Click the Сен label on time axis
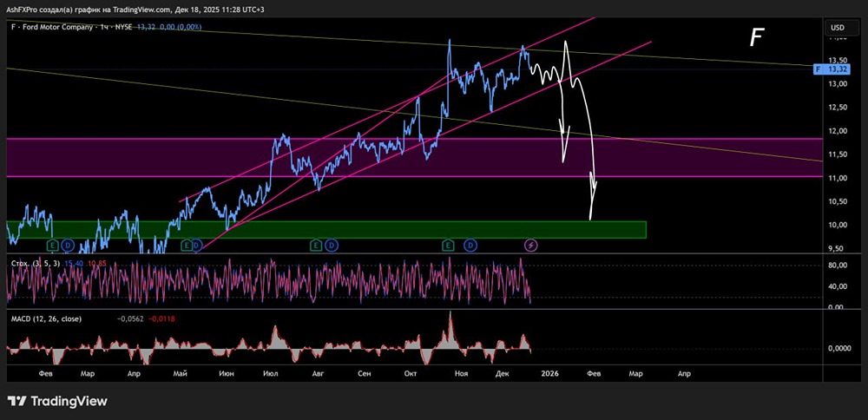 pyautogui.click(x=364, y=374)
